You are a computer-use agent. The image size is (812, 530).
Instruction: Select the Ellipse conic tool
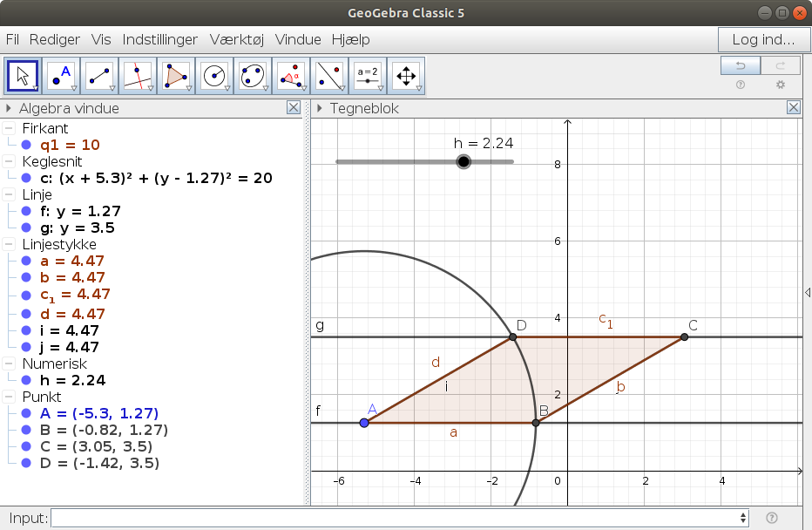[x=253, y=76]
